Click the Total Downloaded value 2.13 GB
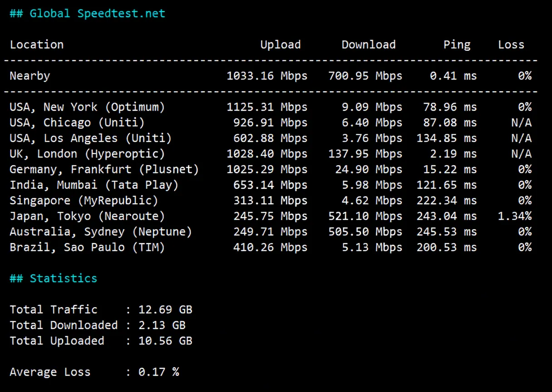552x392 pixels. pyautogui.click(x=162, y=325)
